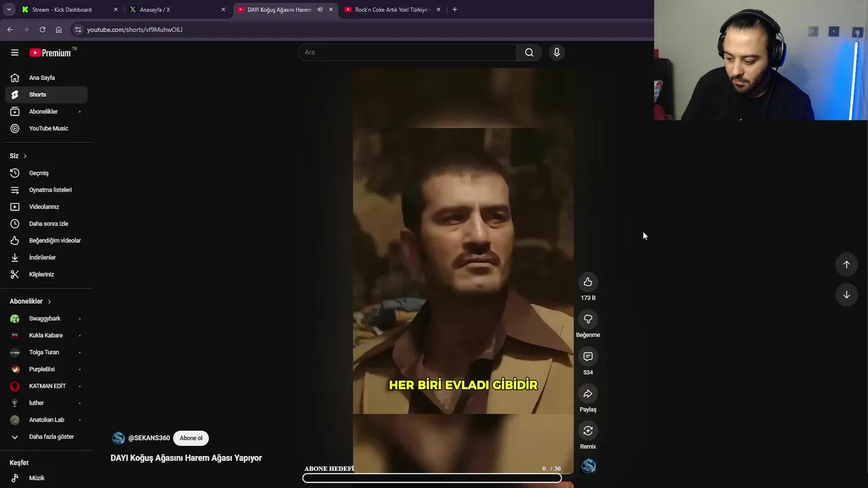Click the search magnifier button
The height and width of the screenshot is (488, 868).
pyautogui.click(x=529, y=52)
